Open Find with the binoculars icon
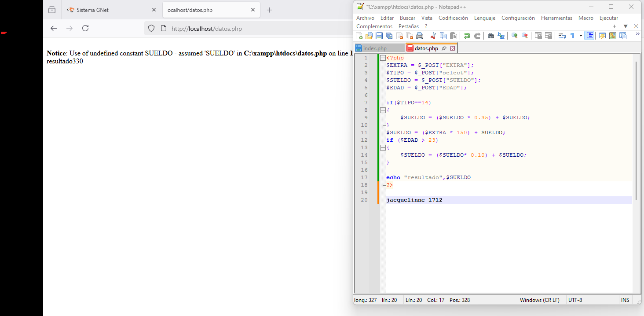Viewport: 644px width, 316px height. tap(491, 36)
